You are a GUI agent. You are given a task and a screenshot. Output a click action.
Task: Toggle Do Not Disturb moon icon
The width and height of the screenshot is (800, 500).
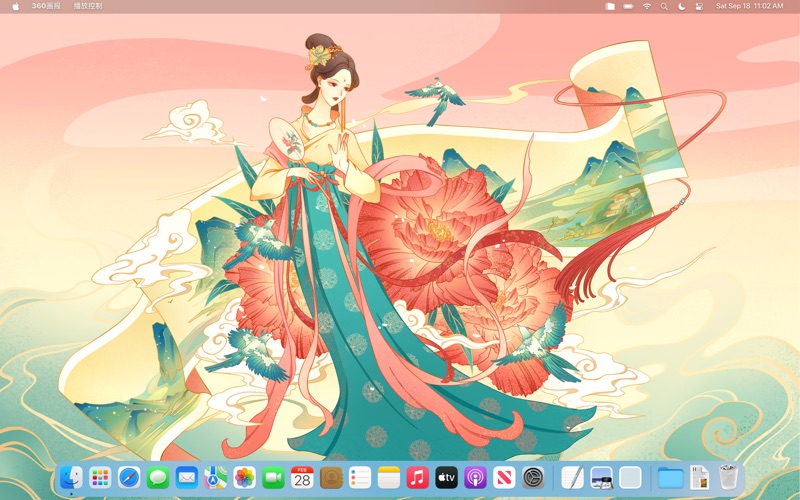tap(682, 6)
